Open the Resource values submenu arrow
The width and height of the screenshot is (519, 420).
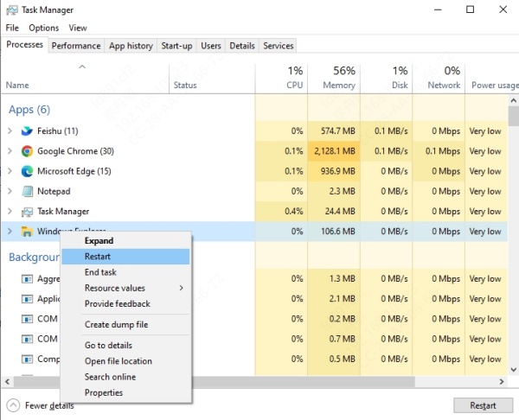181,288
